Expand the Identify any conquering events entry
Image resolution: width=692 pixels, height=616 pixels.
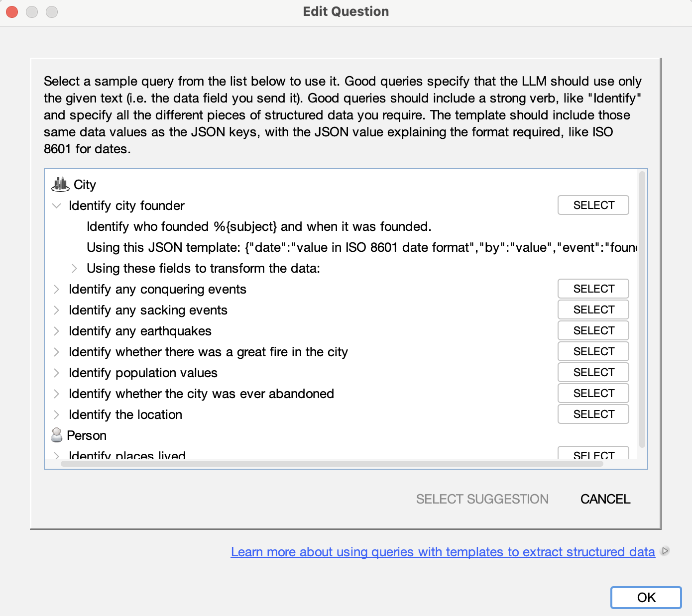pos(56,289)
